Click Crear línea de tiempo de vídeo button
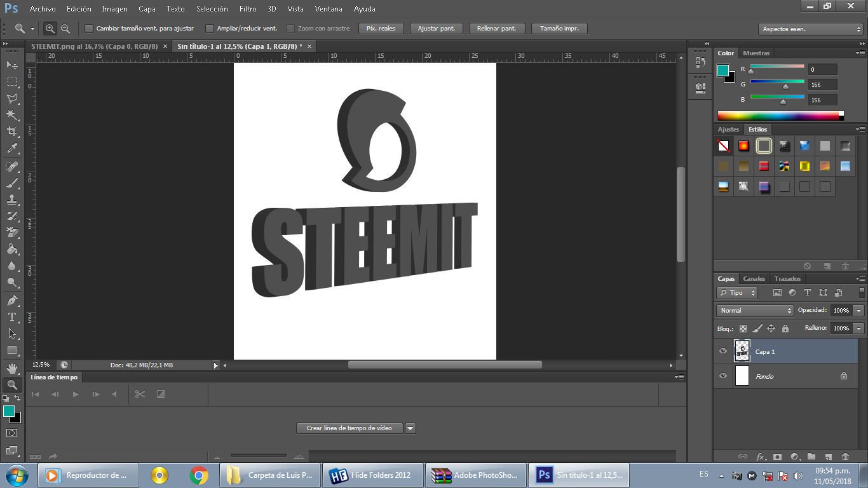The height and width of the screenshot is (488, 868). point(349,428)
